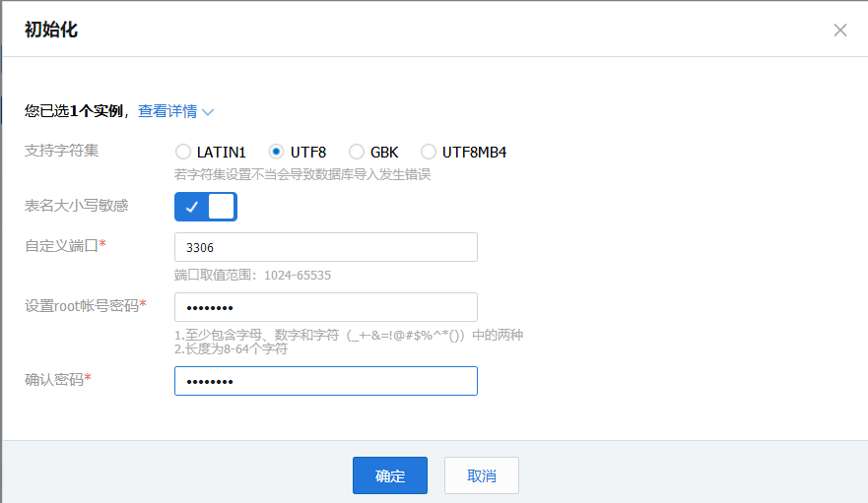
Task: Toggle the 表名大小写敏感 switch
Action: pyautogui.click(x=206, y=207)
